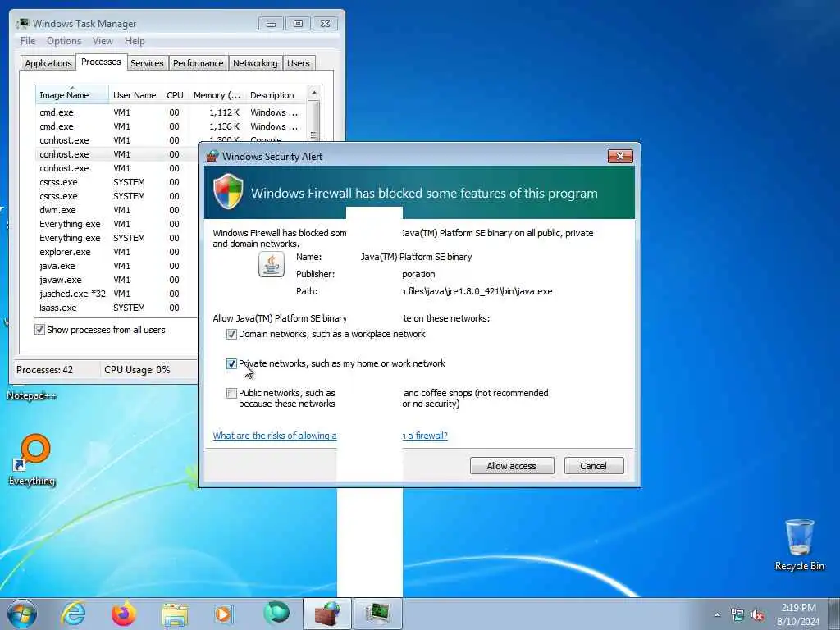Open the Everything desktop shortcut
Screen dimensions: 840x630
coord(33,459)
